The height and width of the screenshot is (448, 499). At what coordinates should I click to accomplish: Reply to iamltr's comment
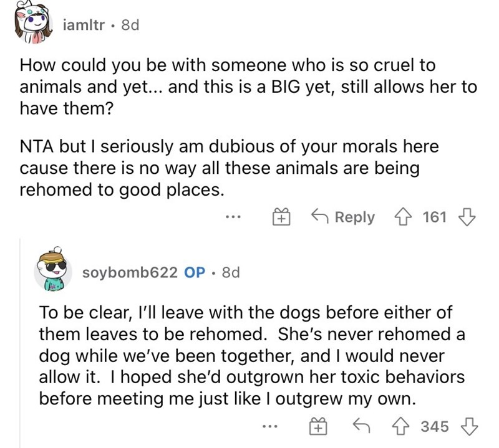(x=343, y=217)
